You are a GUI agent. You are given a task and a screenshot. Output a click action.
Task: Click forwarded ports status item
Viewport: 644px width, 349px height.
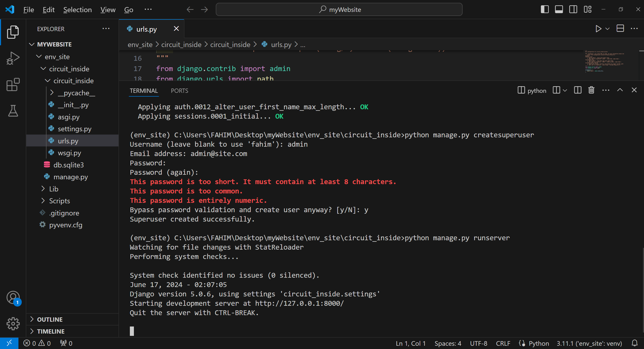pos(66,343)
